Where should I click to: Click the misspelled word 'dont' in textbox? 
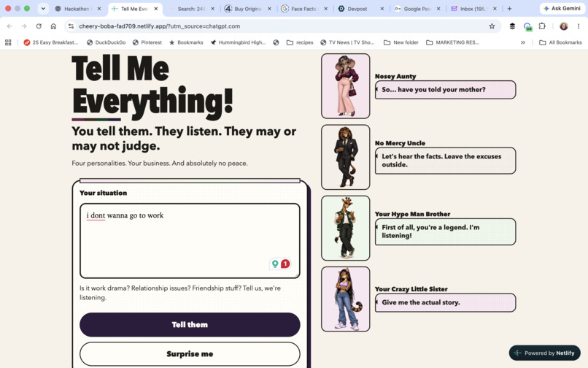98,215
